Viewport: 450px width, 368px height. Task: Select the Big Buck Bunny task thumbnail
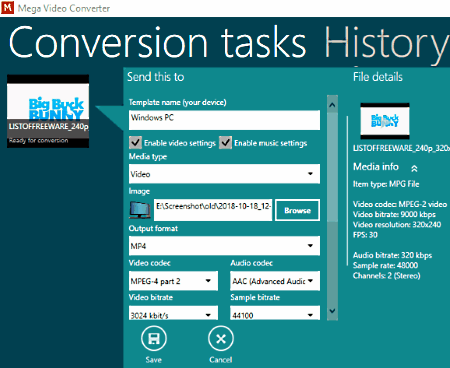pyautogui.click(x=48, y=111)
